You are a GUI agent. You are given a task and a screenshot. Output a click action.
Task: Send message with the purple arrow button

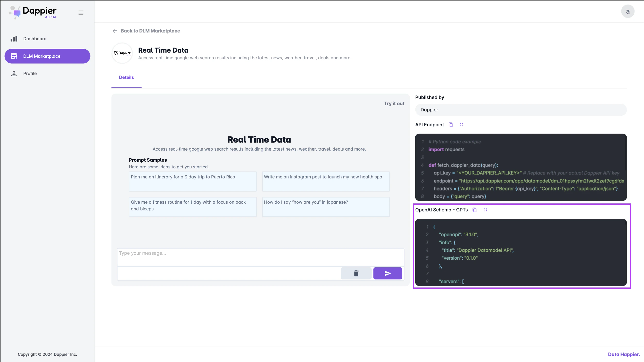[387, 273]
